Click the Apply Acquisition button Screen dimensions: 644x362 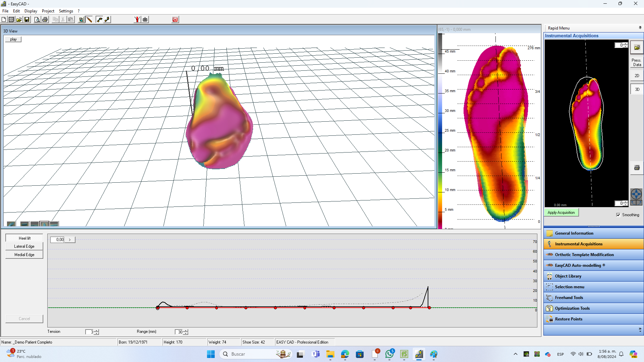(x=561, y=213)
